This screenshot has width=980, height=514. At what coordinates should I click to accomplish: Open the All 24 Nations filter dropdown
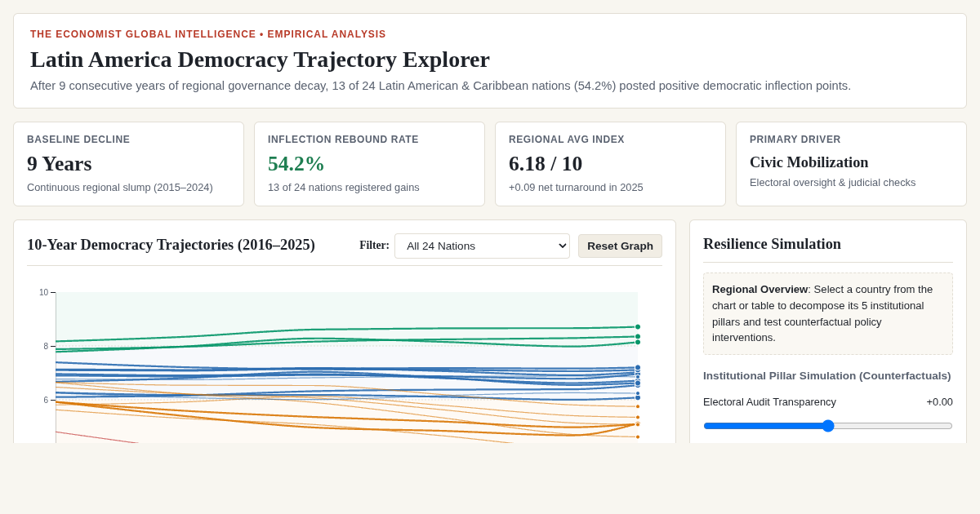(x=482, y=246)
